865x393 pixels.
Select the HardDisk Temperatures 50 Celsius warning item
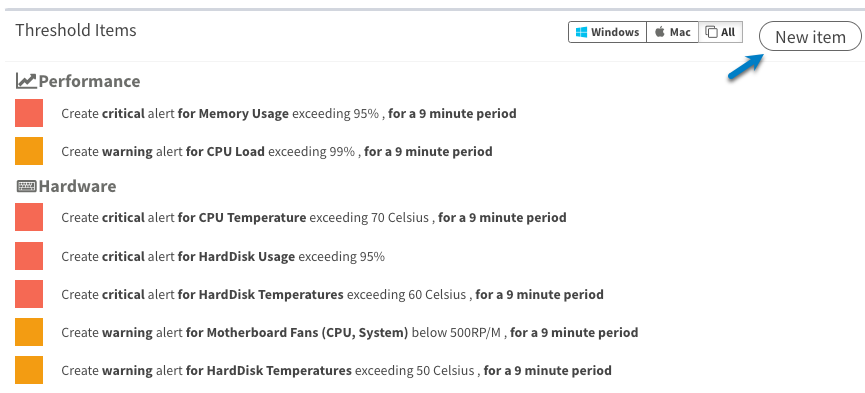pos(336,370)
